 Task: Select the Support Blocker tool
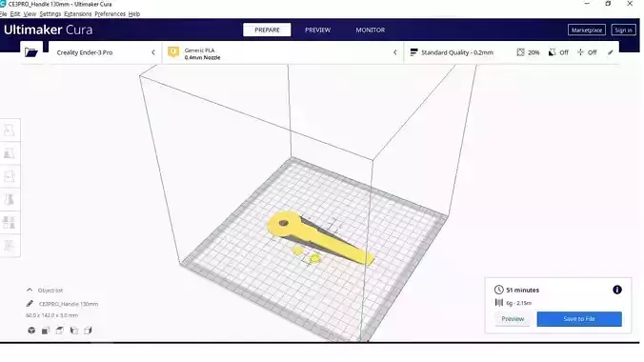pos(9,246)
